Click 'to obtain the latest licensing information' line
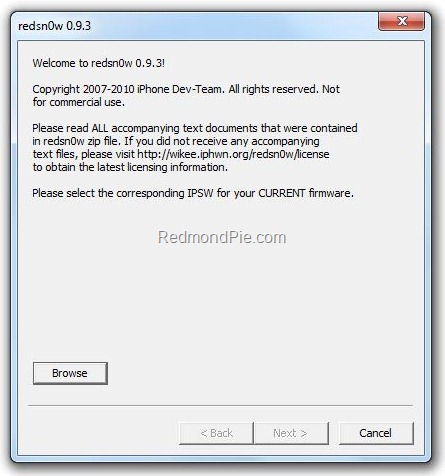The width and height of the screenshot is (445, 476). pyautogui.click(x=130, y=167)
